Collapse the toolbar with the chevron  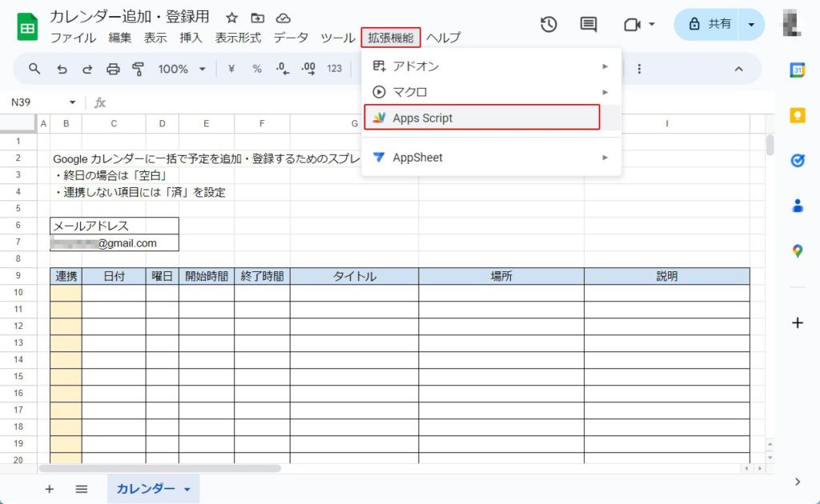point(738,69)
